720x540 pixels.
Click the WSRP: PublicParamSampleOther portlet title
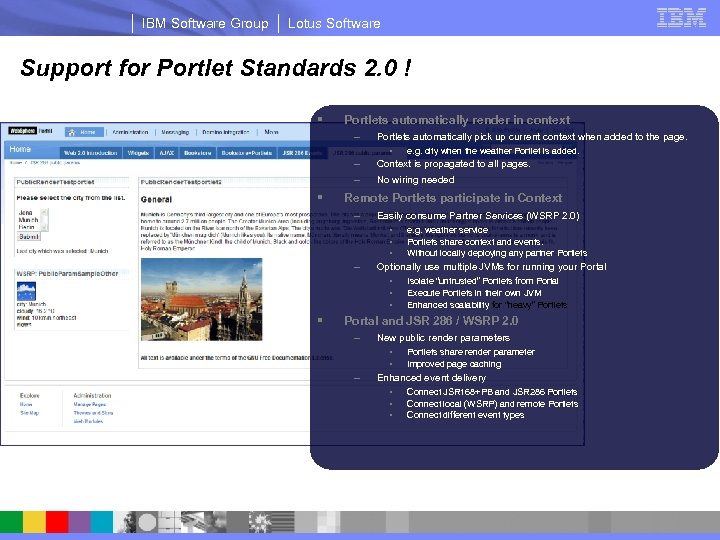68,274
